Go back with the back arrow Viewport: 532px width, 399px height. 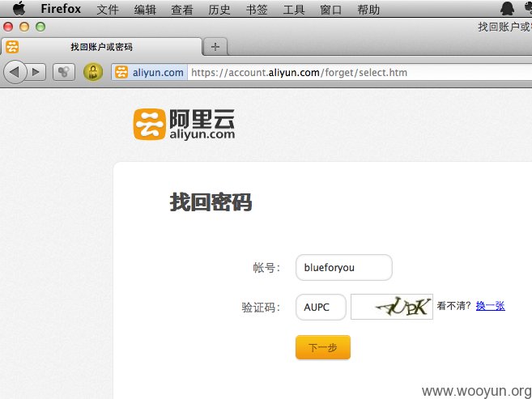pyautogui.click(x=15, y=72)
